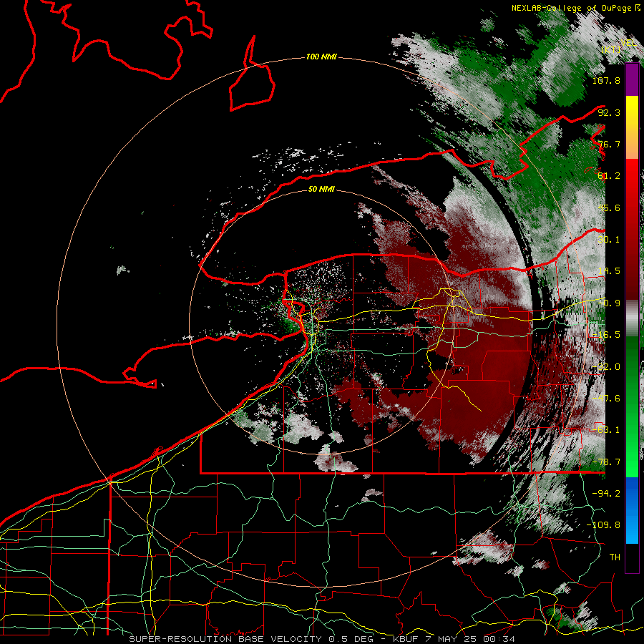The image size is (644, 644).
Task: Click the yellow-orange segment of the color bar
Action: (x=632, y=127)
